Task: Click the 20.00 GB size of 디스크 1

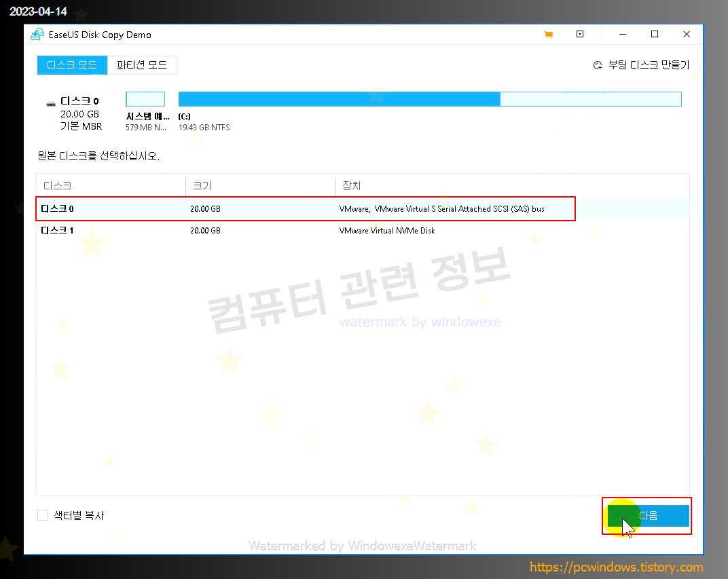Action: click(205, 231)
